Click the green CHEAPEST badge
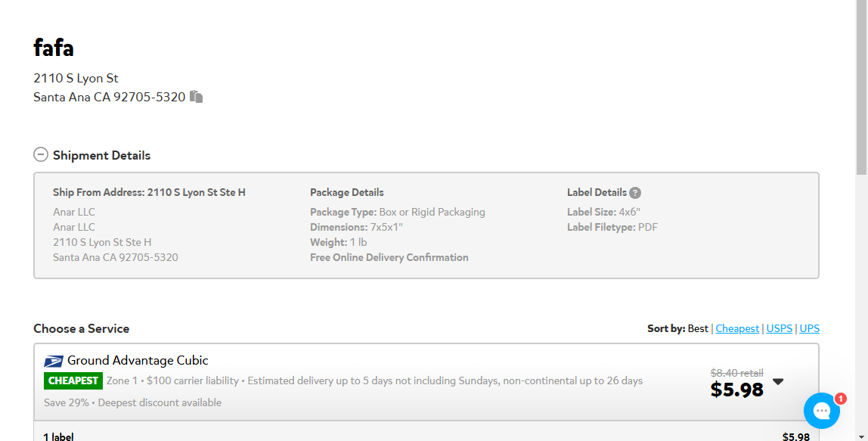The image size is (868, 441). (x=73, y=380)
